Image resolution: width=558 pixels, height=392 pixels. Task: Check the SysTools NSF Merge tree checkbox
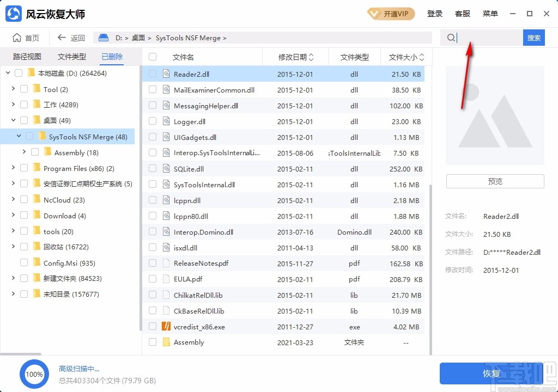tap(29, 137)
